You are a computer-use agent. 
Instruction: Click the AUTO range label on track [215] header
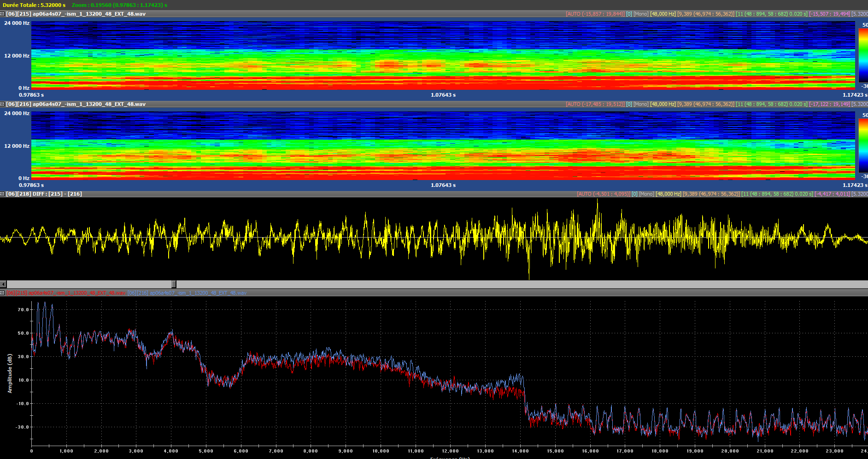click(595, 14)
